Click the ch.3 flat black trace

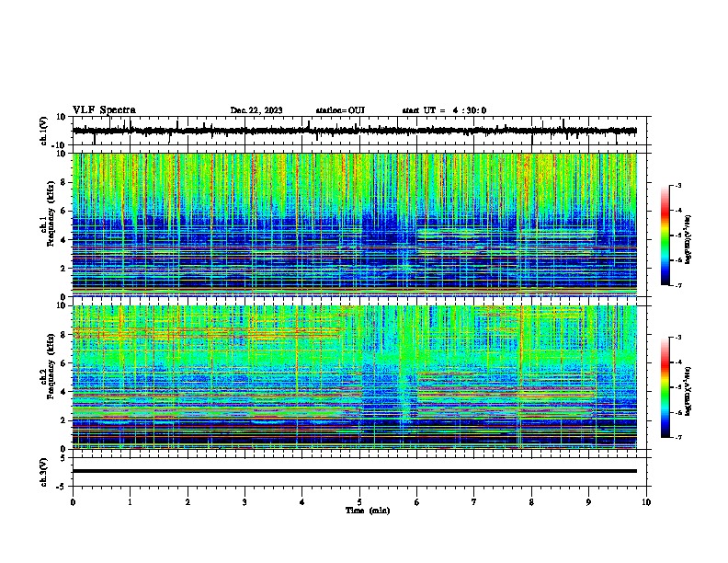point(355,471)
